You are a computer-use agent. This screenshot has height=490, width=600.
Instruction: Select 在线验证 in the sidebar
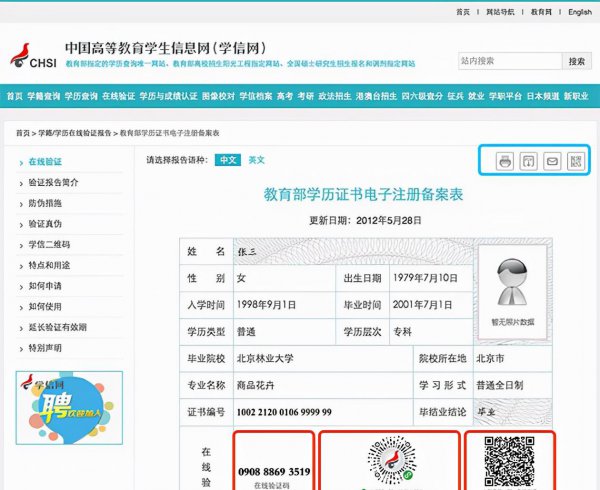click(45, 162)
